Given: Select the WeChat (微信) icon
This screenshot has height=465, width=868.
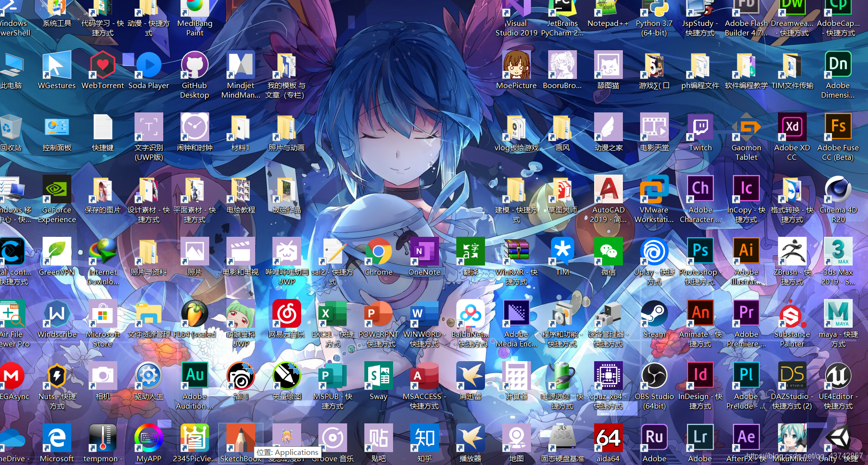Looking at the screenshot, I should (608, 252).
